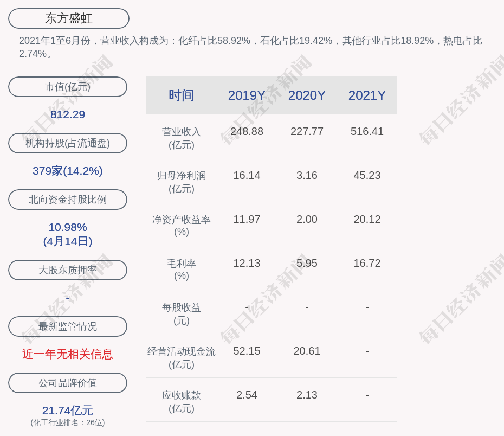The image size is (504, 436).
Task: Select the 2020 operating cash flow 20.61
Action: (x=307, y=351)
